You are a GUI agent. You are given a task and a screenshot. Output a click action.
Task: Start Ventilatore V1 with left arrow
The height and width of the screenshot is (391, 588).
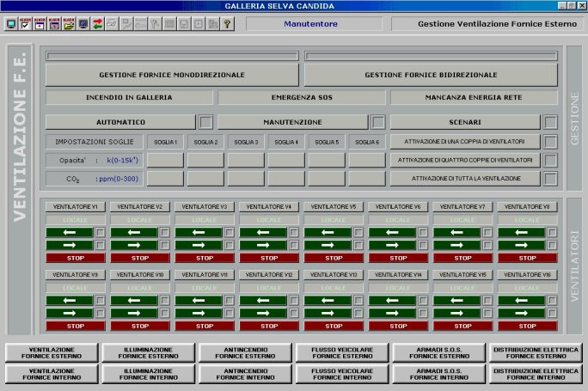[x=70, y=232]
